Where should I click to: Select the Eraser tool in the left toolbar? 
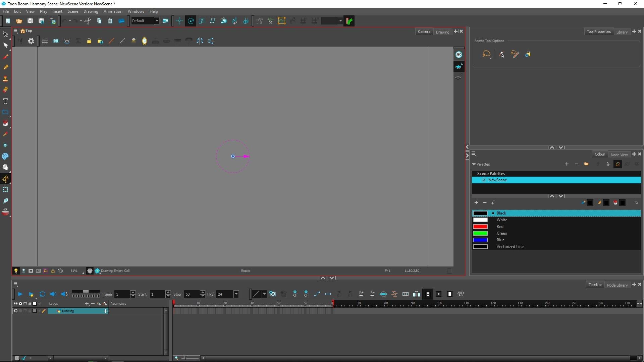[x=5, y=89]
